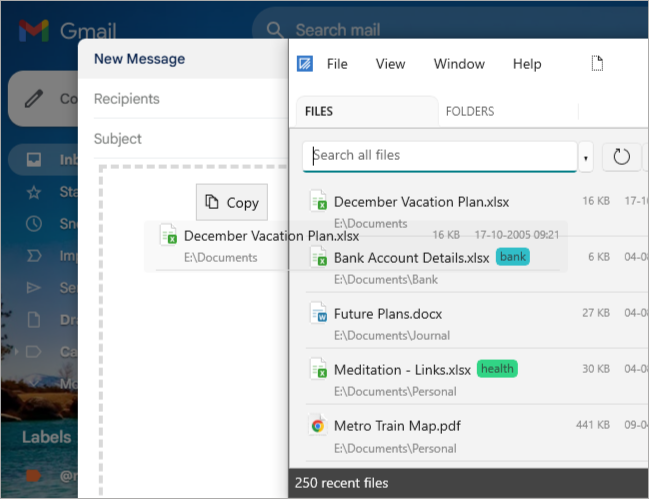This screenshot has height=499, width=649.
Task: Open the Help menu
Action: 527,64
